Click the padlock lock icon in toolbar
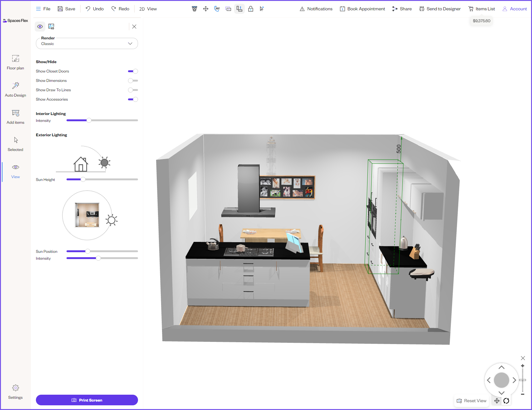The width and height of the screenshot is (532, 410). tap(250, 9)
